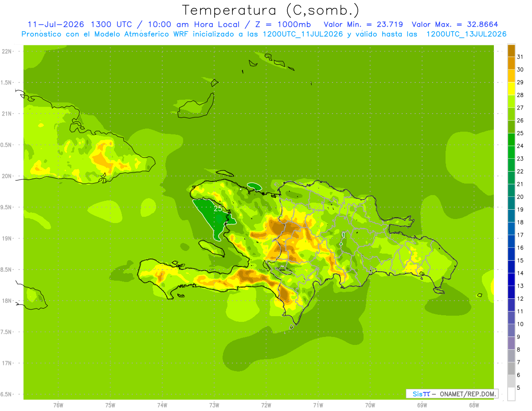Click the white '25' contour label

218,208
